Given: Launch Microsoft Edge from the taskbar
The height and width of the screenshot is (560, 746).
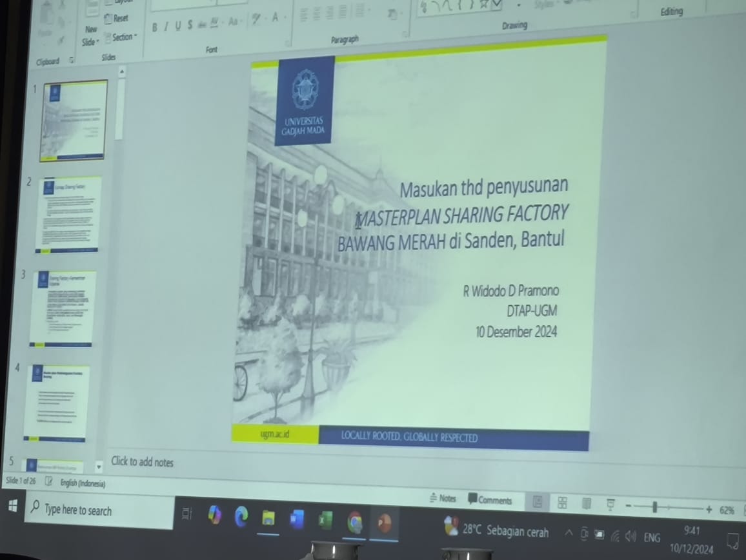Looking at the screenshot, I should 241,516.
